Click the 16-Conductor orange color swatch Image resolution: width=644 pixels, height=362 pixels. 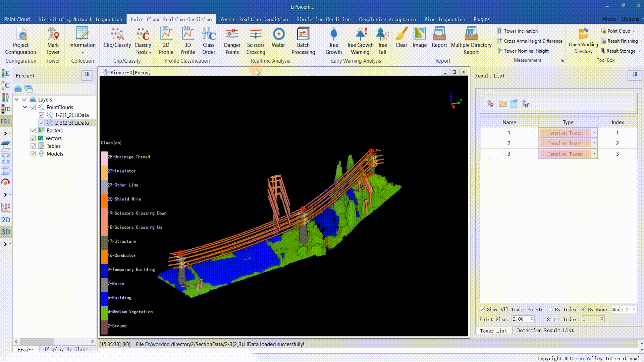pos(104,256)
